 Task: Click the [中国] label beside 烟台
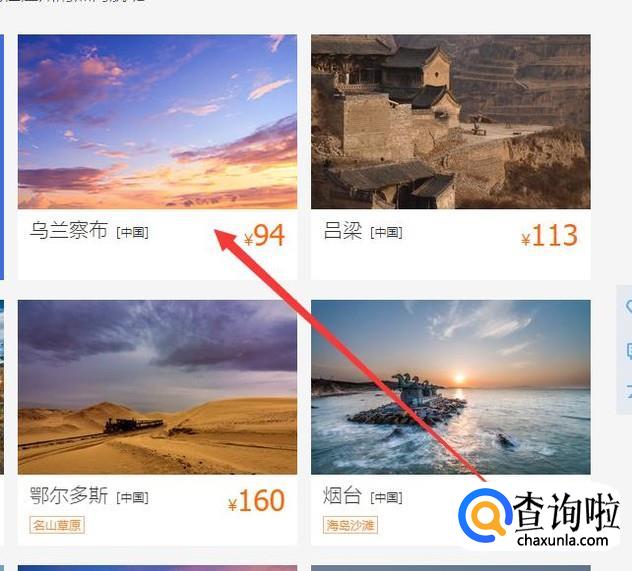[386, 498]
